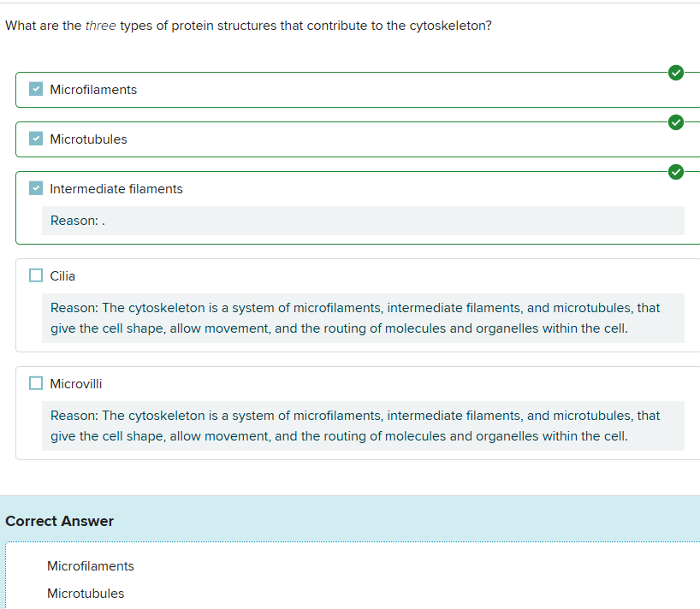Click the Microvilli answer label
Viewport: 700px width, 609px height.
[x=76, y=384]
